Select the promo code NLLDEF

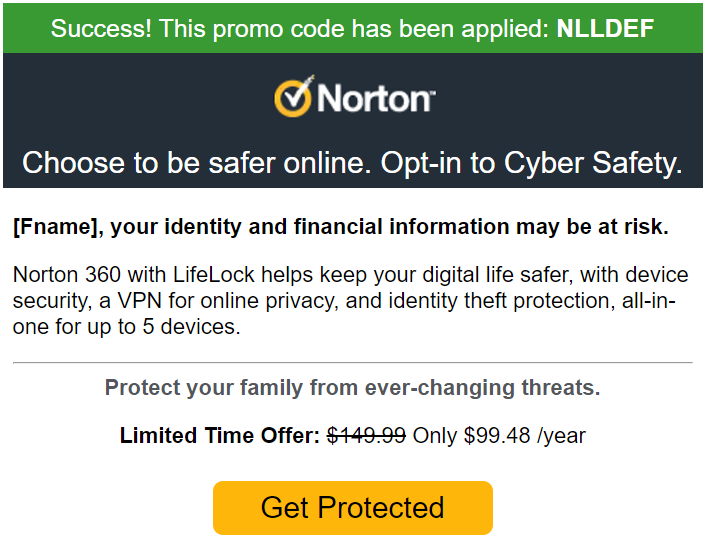tap(605, 28)
